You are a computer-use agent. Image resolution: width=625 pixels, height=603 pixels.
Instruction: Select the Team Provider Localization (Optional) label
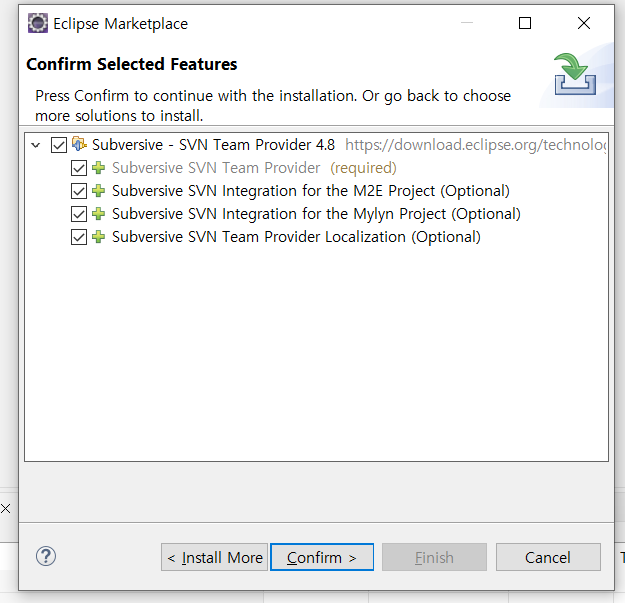point(296,237)
